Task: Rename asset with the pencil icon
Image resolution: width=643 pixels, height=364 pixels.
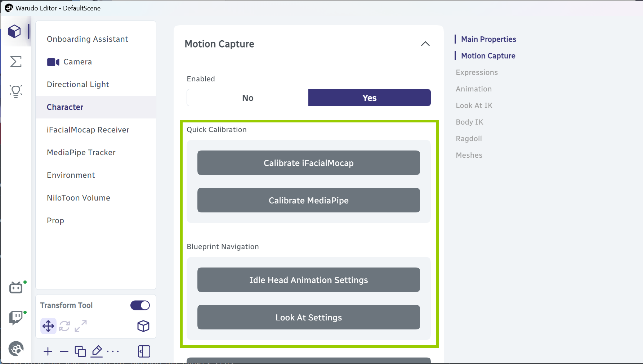Action: [x=97, y=351]
